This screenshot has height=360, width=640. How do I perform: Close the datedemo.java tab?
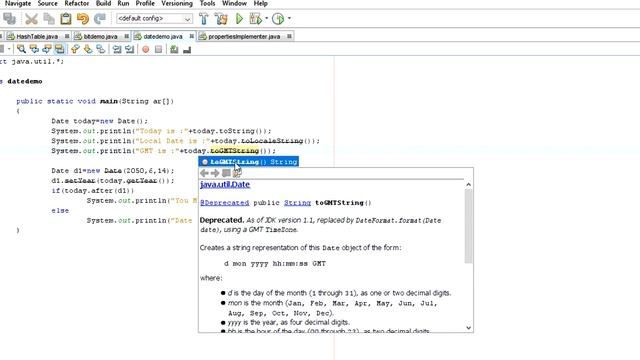[191, 36]
